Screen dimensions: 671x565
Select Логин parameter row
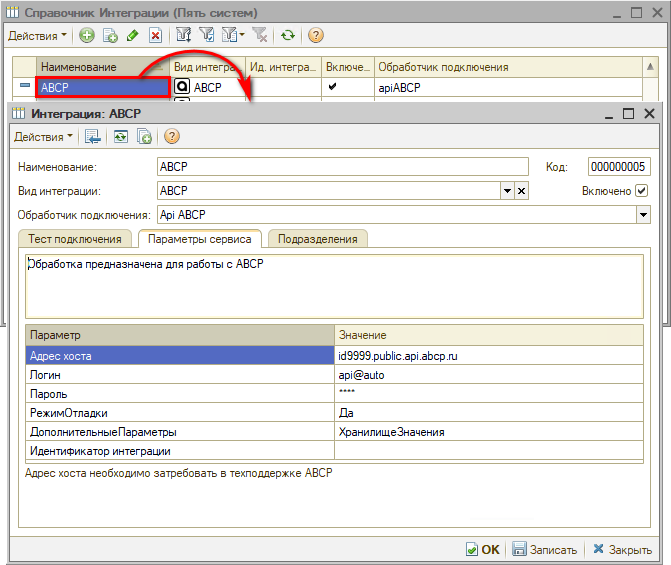tap(180, 375)
